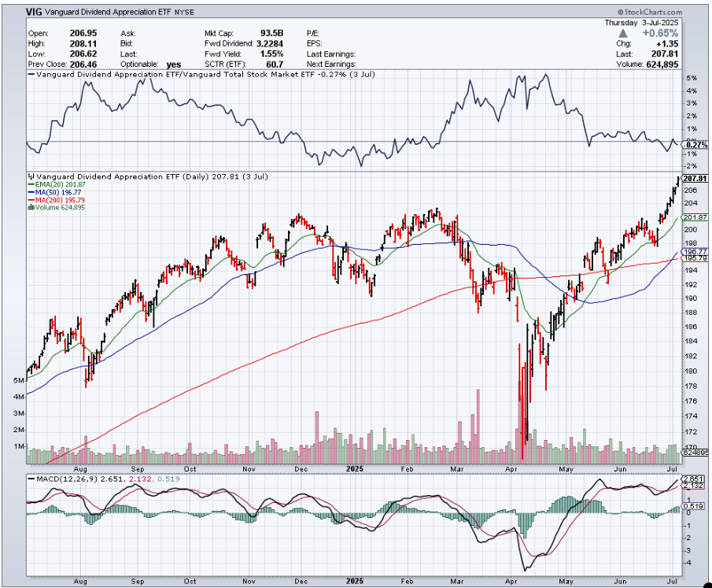
Task: Click the "Next Earnings:" label
Action: point(331,65)
